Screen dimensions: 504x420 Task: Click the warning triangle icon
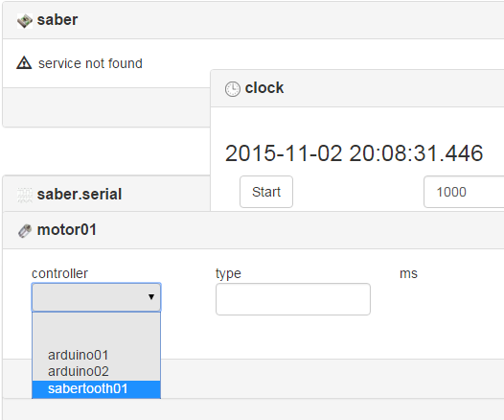pos(24,63)
